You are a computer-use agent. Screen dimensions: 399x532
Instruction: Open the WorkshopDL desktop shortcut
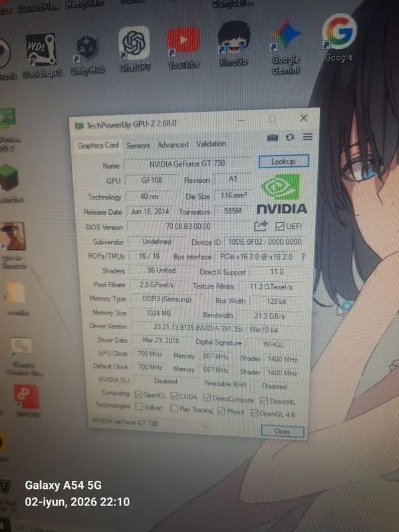41,55
